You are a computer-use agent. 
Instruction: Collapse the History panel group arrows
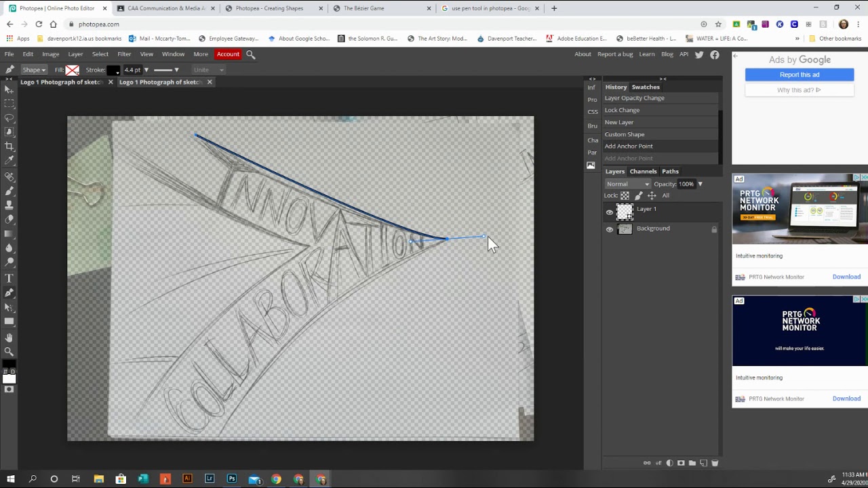click(663, 79)
